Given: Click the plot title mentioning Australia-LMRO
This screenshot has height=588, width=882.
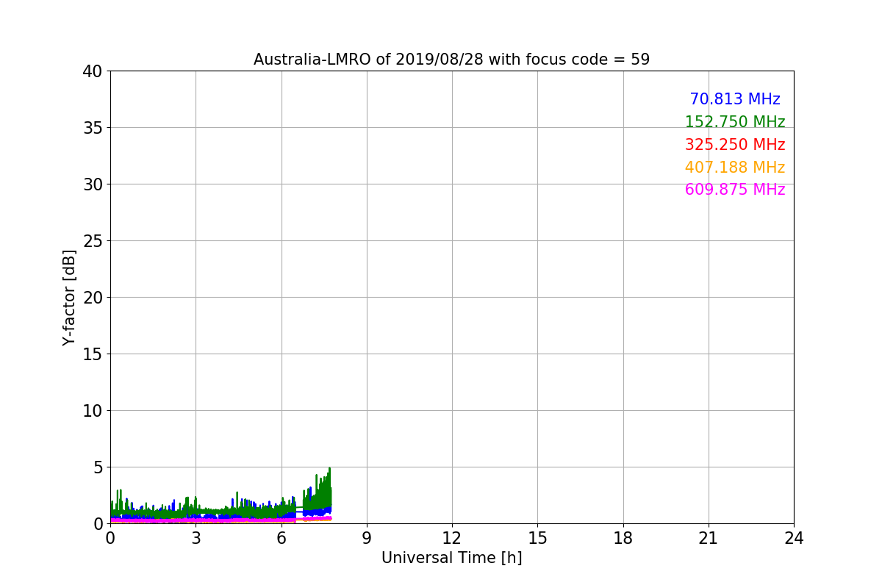Looking at the screenshot, I should point(451,60).
